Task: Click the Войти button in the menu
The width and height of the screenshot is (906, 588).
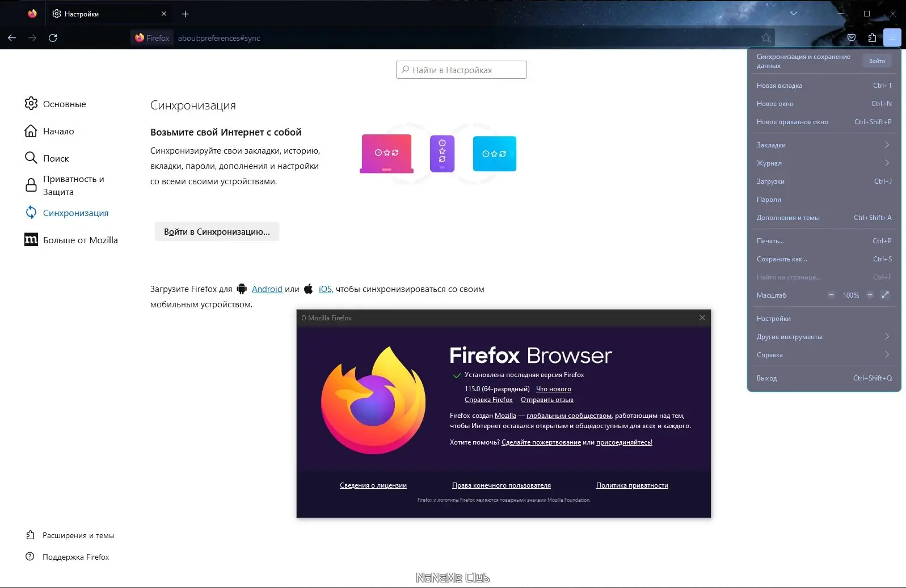Action: [x=877, y=61]
